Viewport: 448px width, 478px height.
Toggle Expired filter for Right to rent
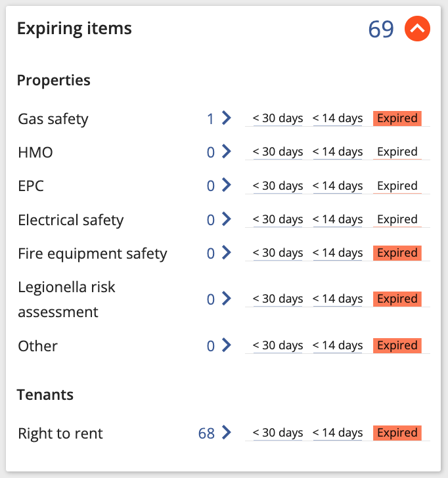tap(397, 433)
